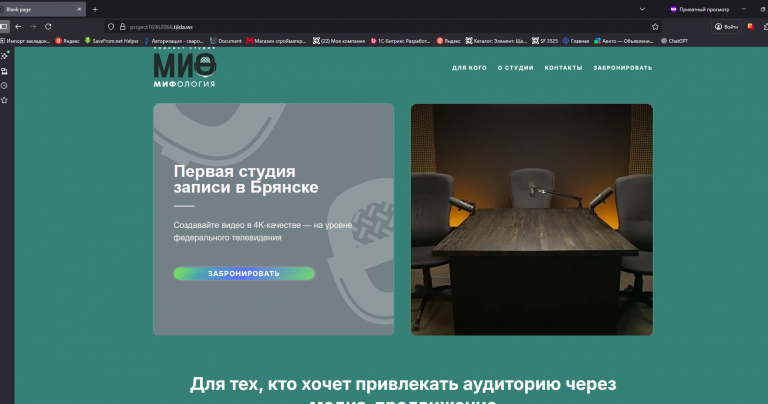
Task: Click the МИФология site logo
Action: pyautogui.click(x=185, y=68)
